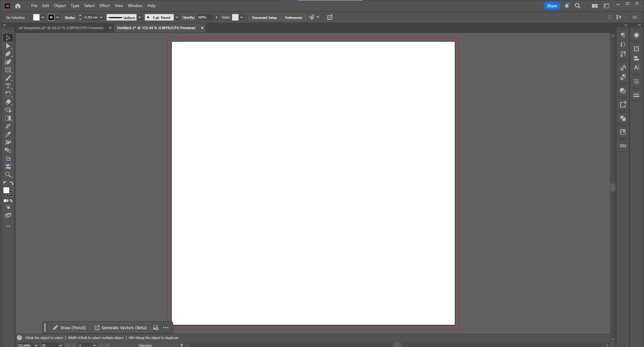
Task: Swap fill and stroke colors
Action: (12, 183)
